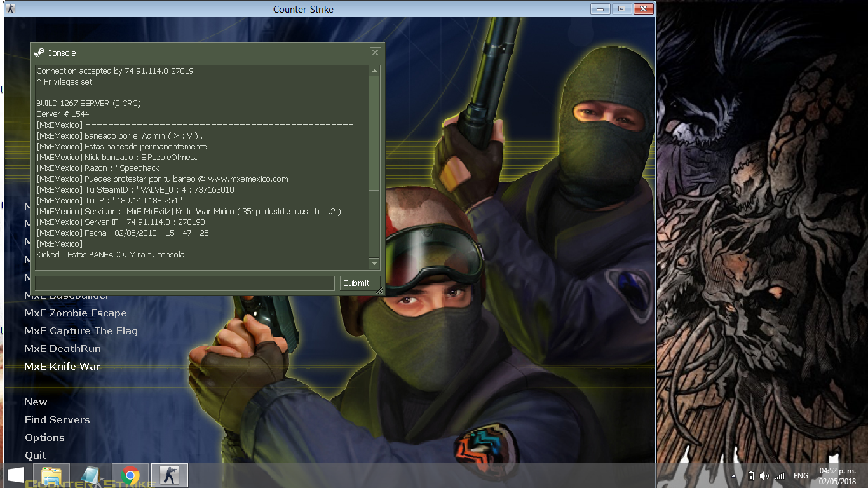Screen dimensions: 868x488
Task: Click the Counter-Strike icon in the title bar
Action: [11, 9]
